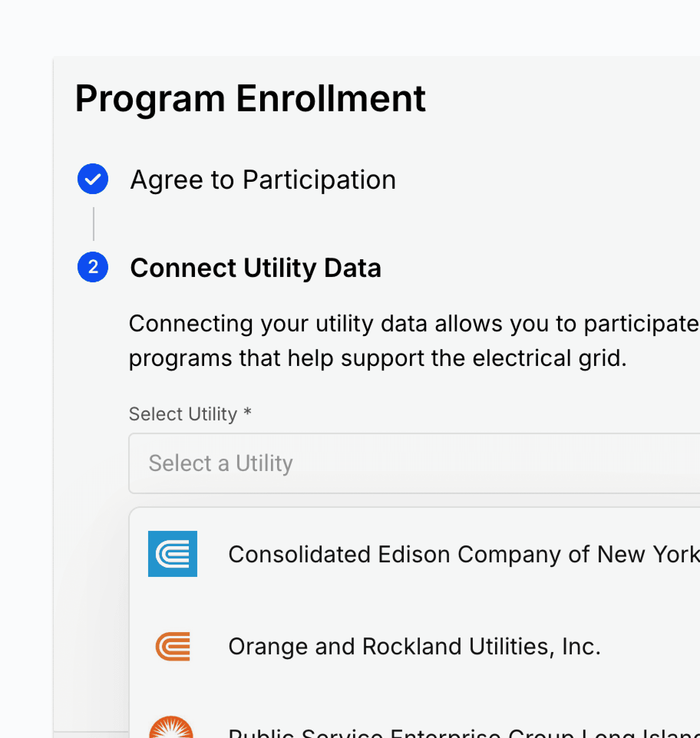Click the word 'Enrollment' in the page title
This screenshot has height=738, width=700.
pos(331,99)
